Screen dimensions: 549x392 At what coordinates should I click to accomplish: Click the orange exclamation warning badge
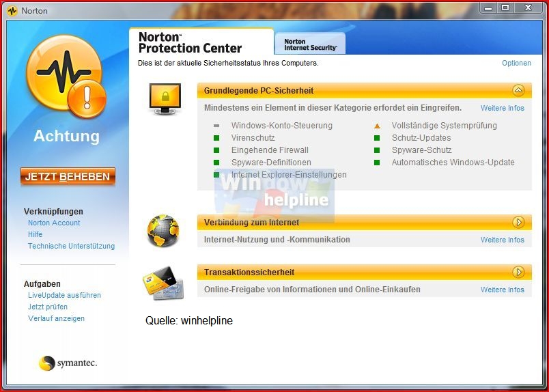pyautogui.click(x=87, y=99)
